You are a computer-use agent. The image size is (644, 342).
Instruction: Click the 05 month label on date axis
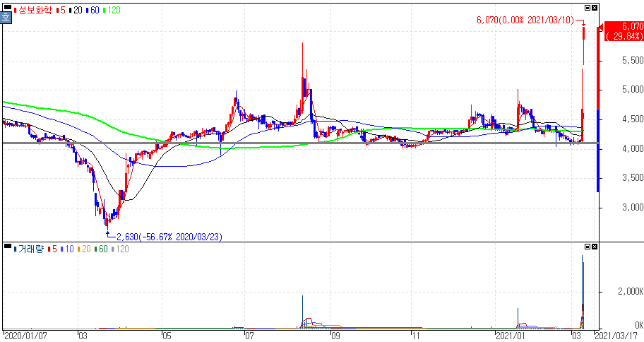coord(167,336)
